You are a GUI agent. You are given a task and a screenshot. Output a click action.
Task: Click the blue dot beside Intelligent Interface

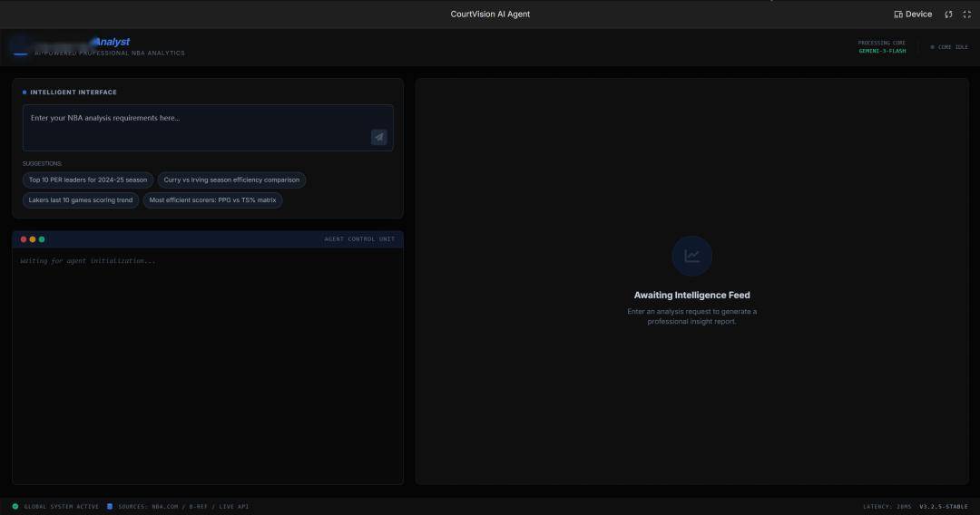pyautogui.click(x=24, y=92)
